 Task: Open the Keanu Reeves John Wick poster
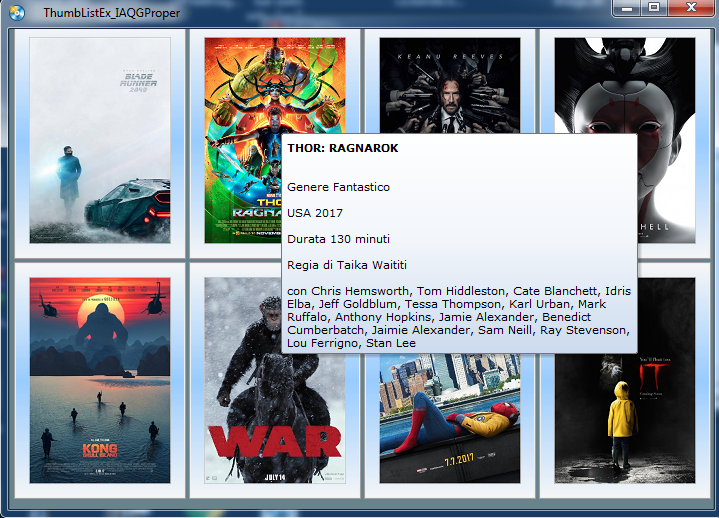(x=450, y=86)
